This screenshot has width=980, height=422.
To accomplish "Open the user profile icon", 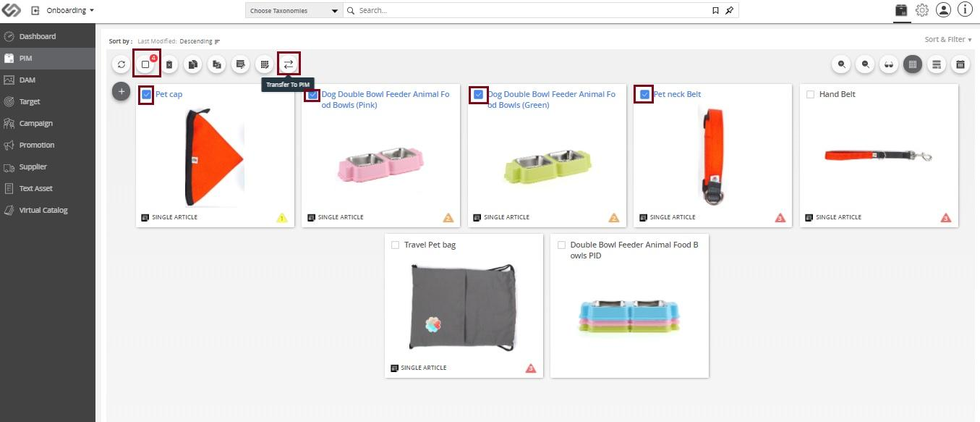I will (x=943, y=10).
